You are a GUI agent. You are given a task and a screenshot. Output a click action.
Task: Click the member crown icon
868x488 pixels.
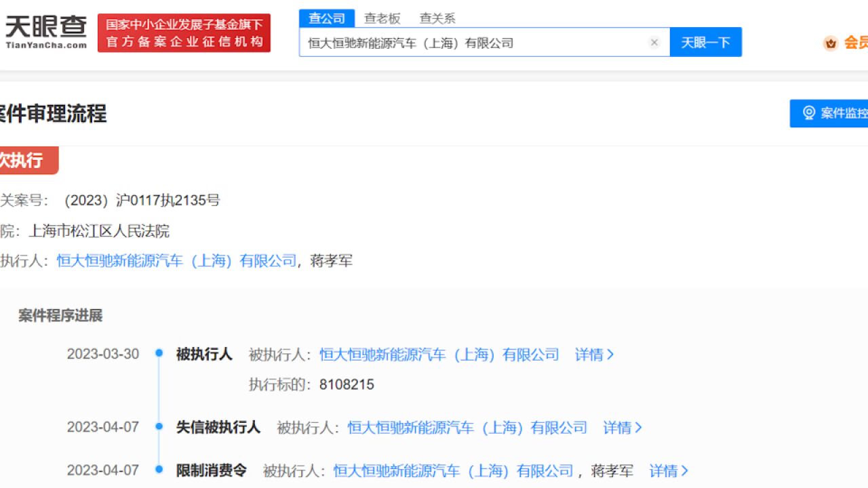pos(831,43)
